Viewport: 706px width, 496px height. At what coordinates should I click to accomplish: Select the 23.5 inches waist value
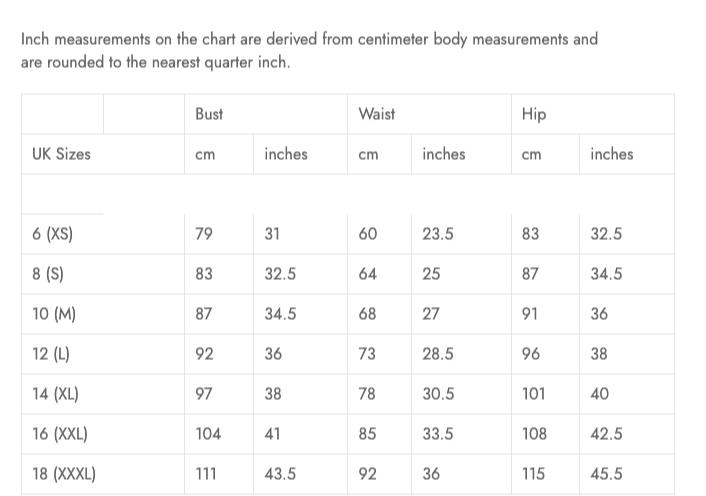point(438,234)
